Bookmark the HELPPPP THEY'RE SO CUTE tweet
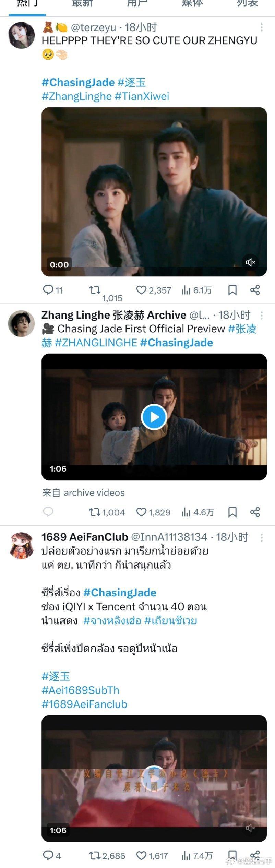This screenshot has width=275, height=868. [232, 290]
